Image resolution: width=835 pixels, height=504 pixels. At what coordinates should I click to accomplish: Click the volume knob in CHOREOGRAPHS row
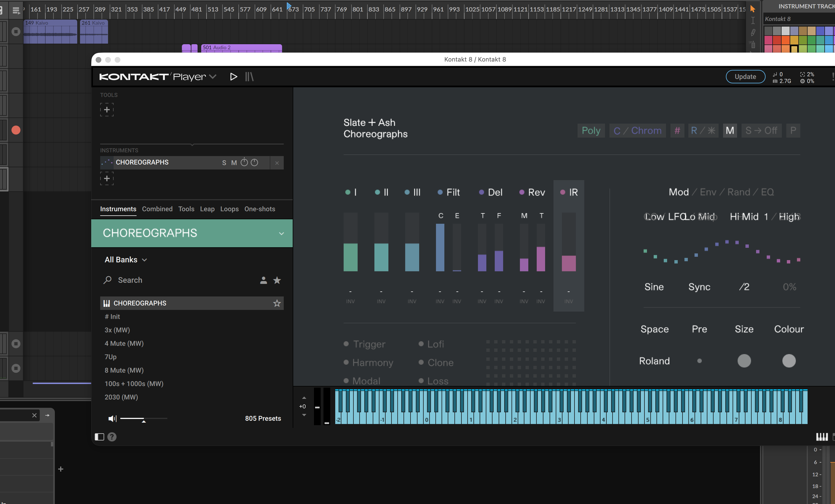(x=254, y=162)
